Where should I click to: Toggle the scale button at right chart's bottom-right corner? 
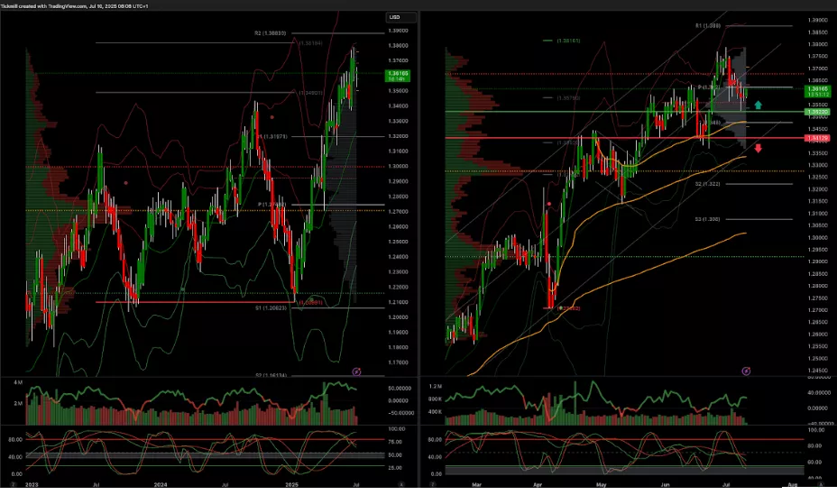(819, 485)
